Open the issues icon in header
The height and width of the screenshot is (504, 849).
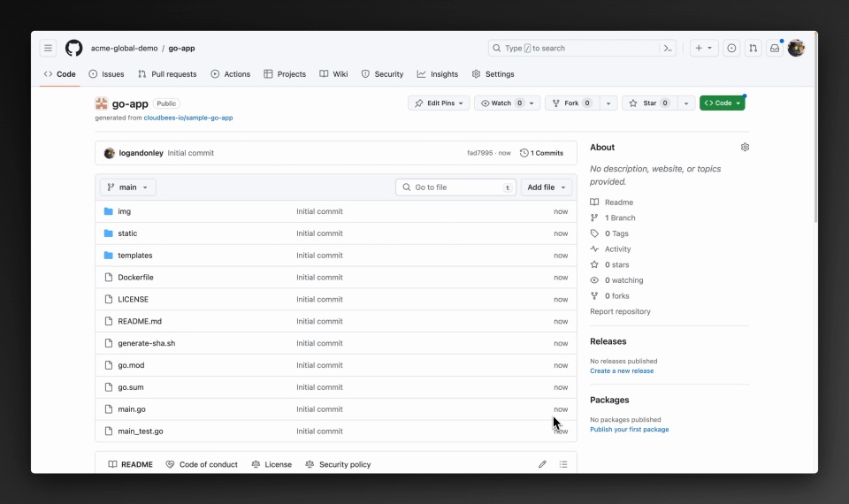(x=731, y=49)
